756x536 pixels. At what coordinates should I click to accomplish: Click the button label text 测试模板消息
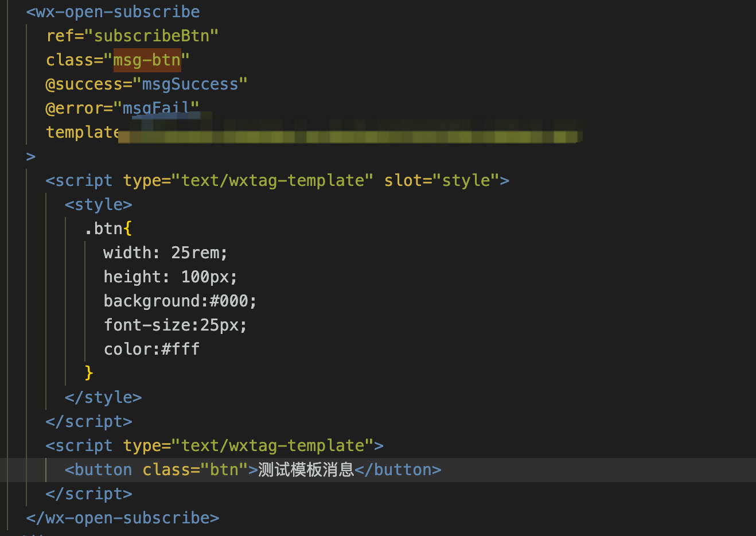point(306,469)
